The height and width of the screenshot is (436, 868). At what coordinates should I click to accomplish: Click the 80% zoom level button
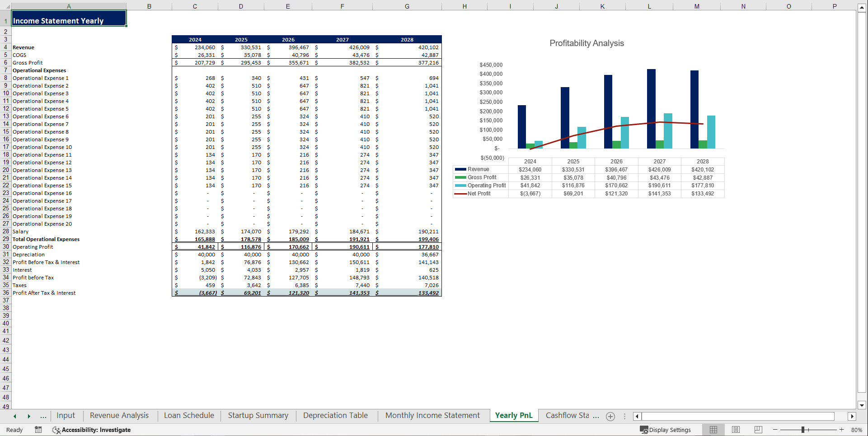tap(856, 430)
